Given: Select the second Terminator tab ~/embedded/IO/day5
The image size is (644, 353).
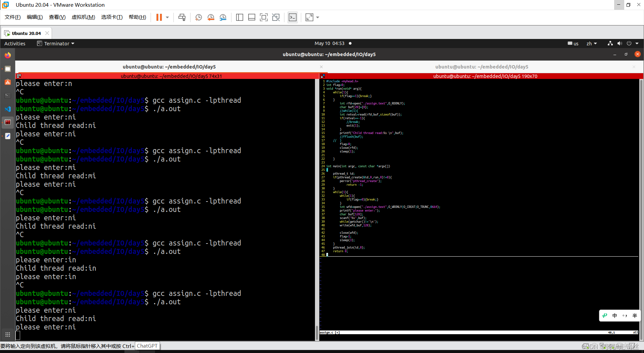Looking at the screenshot, I should [482, 67].
